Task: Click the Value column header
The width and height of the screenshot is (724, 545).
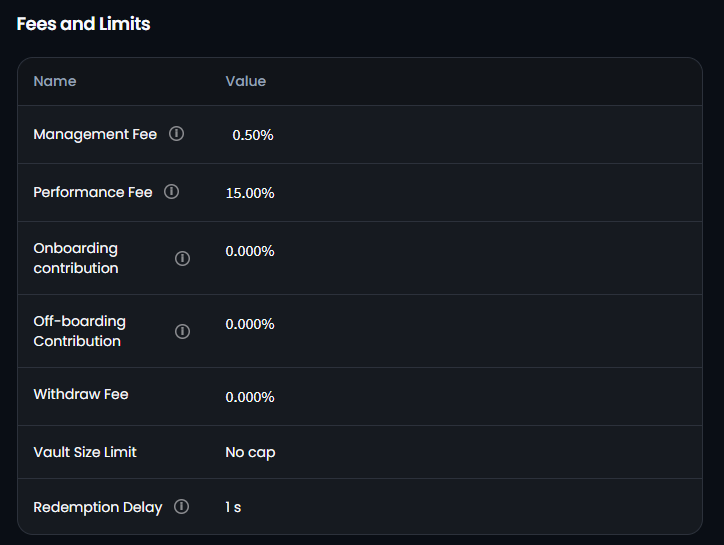Action: (x=246, y=81)
